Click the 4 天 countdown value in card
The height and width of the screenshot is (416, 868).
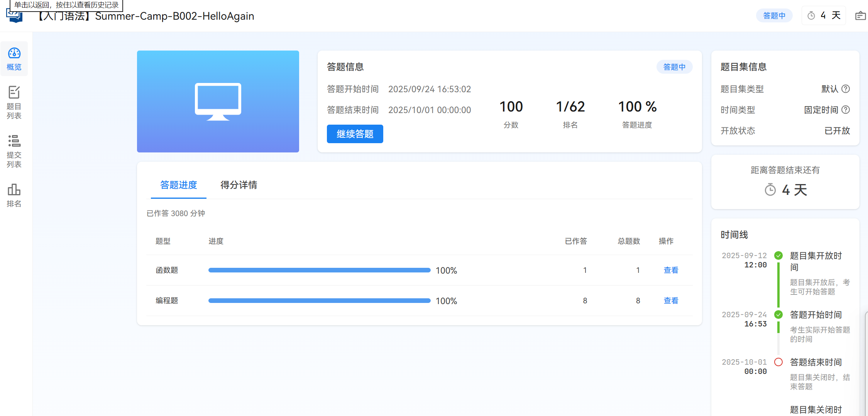[x=794, y=190]
